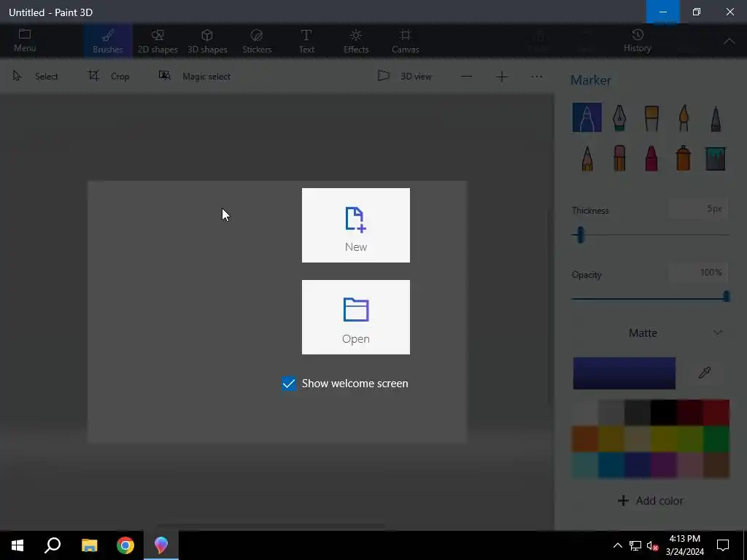This screenshot has width=747, height=560.
Task: Zoom in with the plus icon
Action: pos(502,77)
